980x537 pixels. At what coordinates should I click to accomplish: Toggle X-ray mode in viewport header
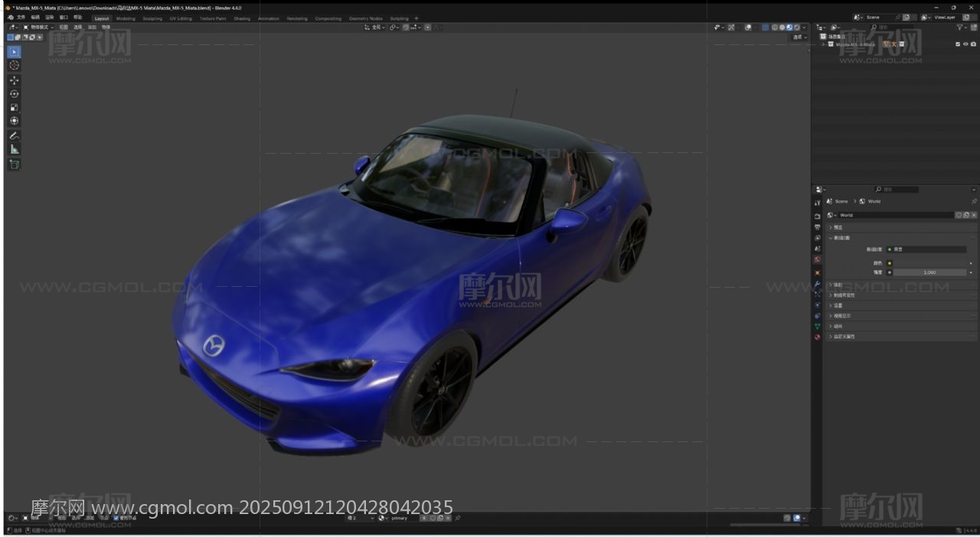point(765,28)
